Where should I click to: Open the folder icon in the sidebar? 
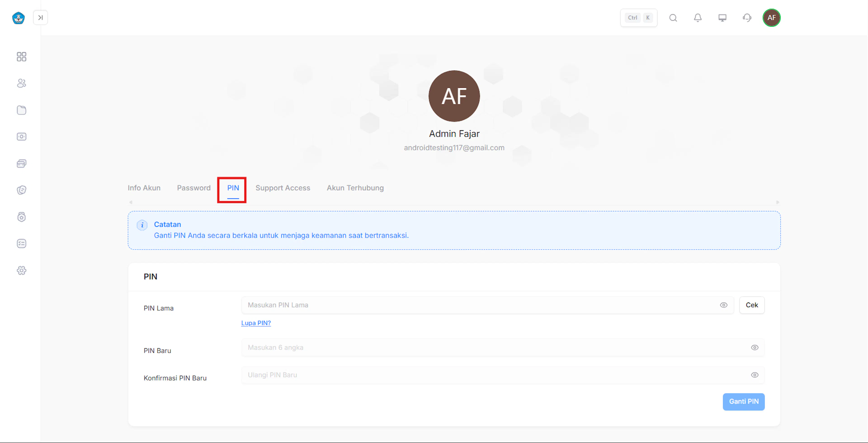(21, 110)
